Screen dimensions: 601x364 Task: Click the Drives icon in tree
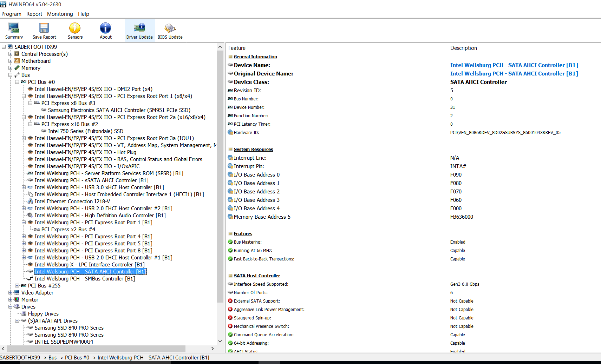coord(17,306)
